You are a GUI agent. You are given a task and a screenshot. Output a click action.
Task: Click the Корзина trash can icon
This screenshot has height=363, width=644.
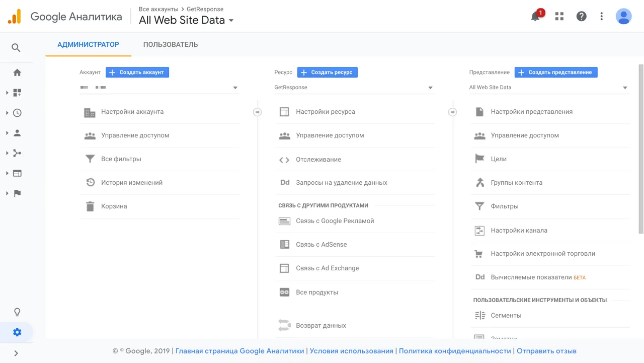pos(90,206)
